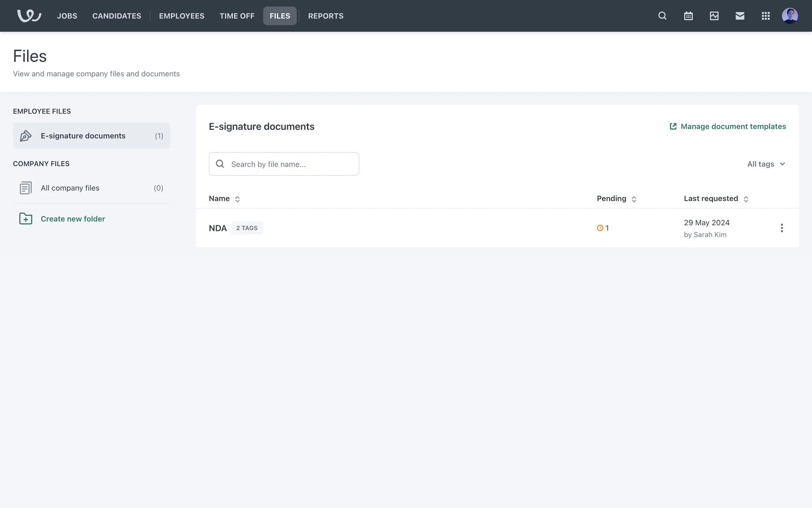Open the mail inbox icon
This screenshot has height=508, width=812.
click(x=740, y=16)
